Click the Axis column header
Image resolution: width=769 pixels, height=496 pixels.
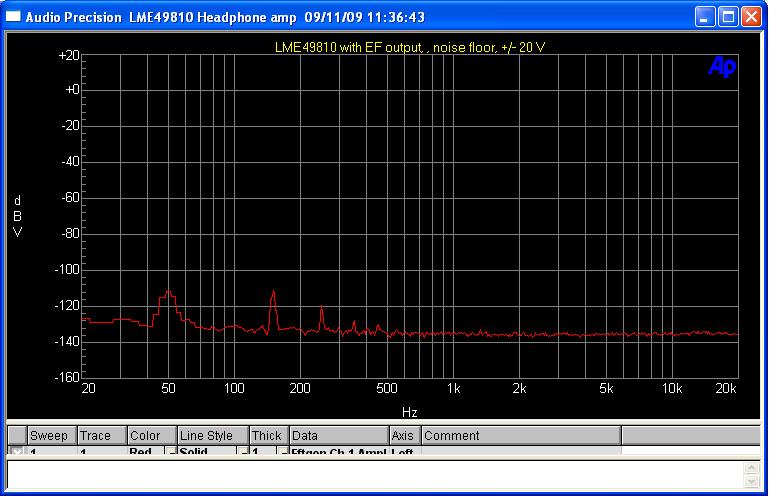[405, 435]
